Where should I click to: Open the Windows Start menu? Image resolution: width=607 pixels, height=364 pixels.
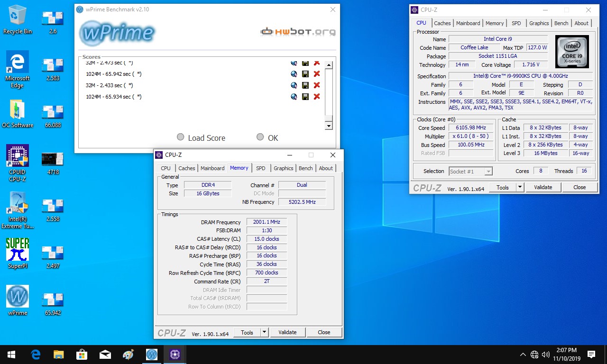tap(11, 355)
